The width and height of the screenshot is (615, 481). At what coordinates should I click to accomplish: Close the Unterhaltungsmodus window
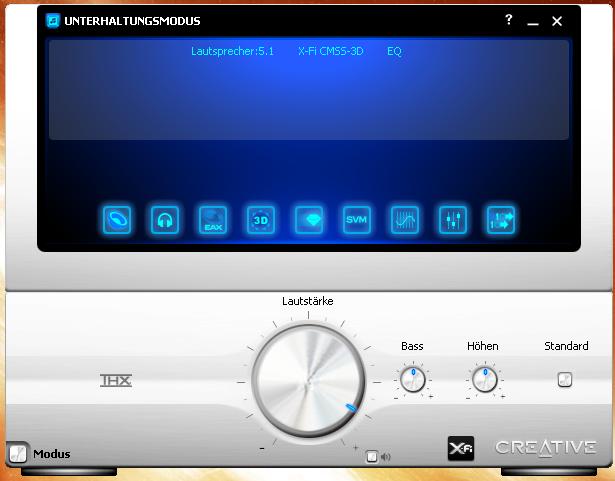[x=557, y=21]
